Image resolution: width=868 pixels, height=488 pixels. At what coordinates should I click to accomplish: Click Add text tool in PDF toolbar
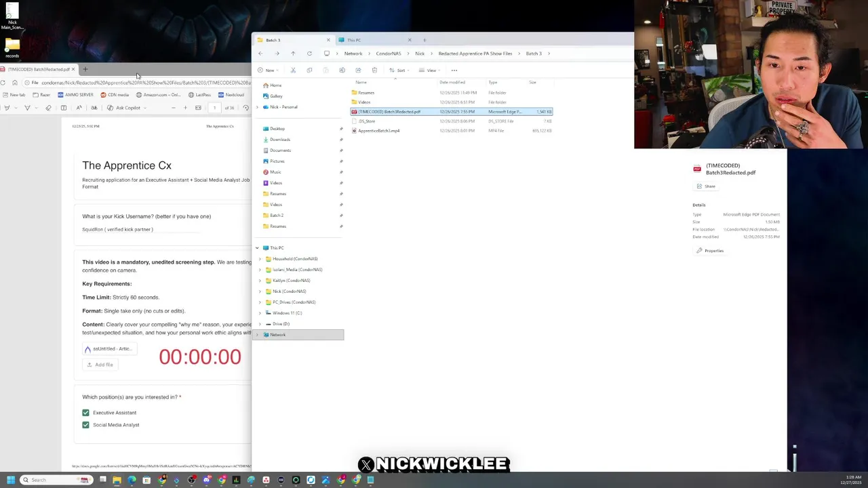64,108
